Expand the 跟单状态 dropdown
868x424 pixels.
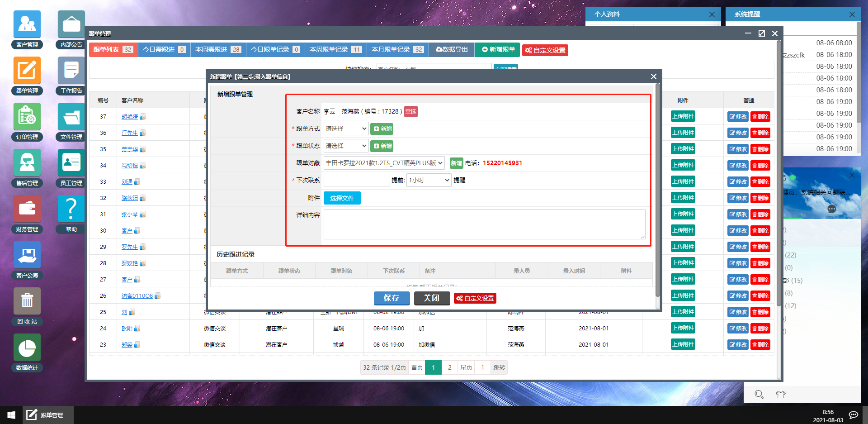coord(346,146)
